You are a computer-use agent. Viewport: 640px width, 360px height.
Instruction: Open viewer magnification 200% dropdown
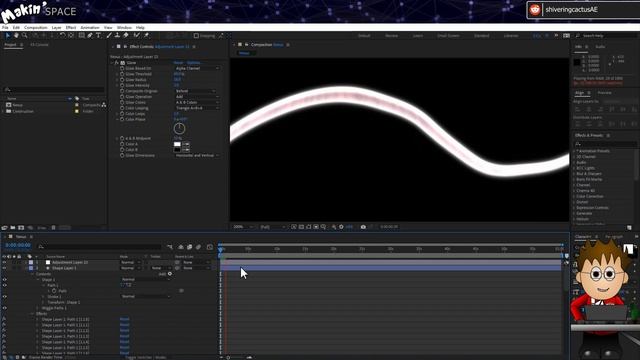[x=243, y=227]
